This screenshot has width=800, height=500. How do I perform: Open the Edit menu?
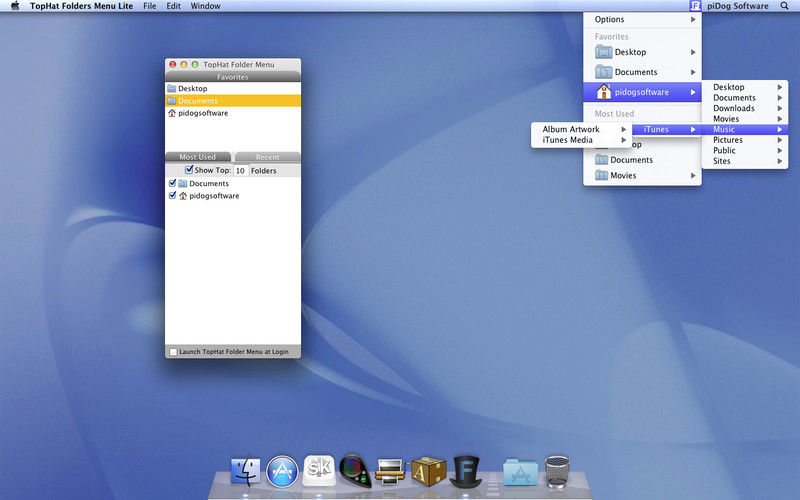173,6
